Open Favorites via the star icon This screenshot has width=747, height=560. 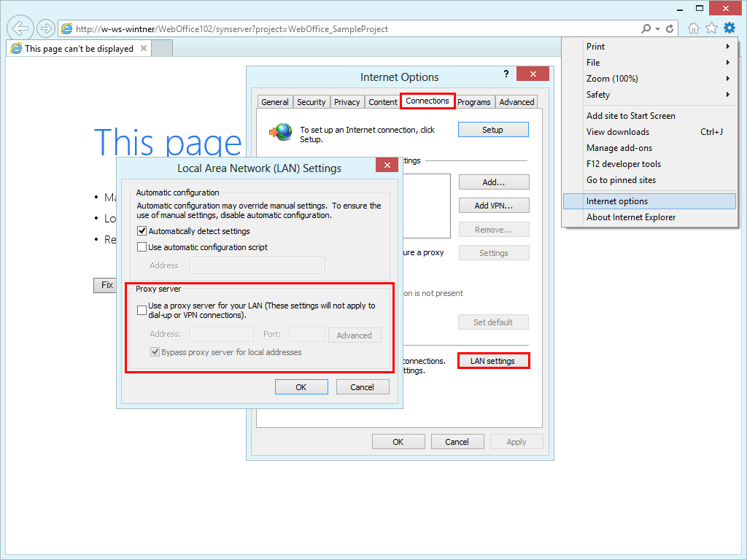[x=710, y=28]
